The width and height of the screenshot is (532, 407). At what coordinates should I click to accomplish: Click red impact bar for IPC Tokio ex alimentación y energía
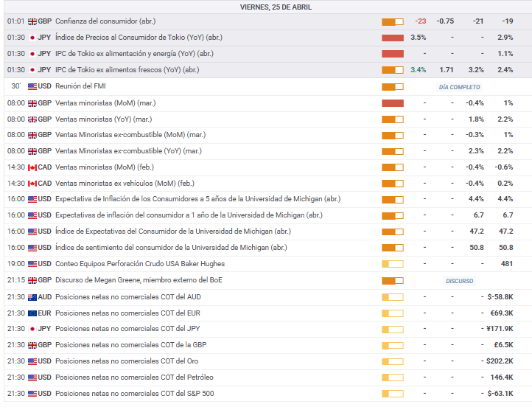coord(393,54)
